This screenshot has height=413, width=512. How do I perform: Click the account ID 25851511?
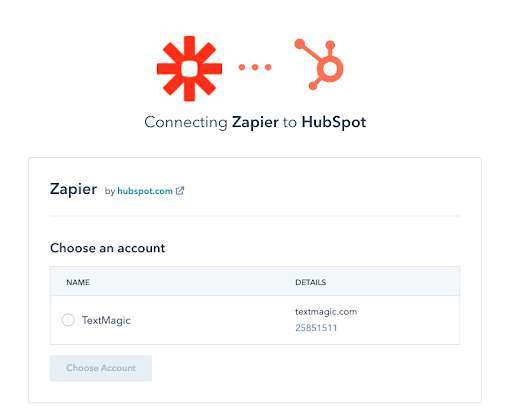point(316,328)
